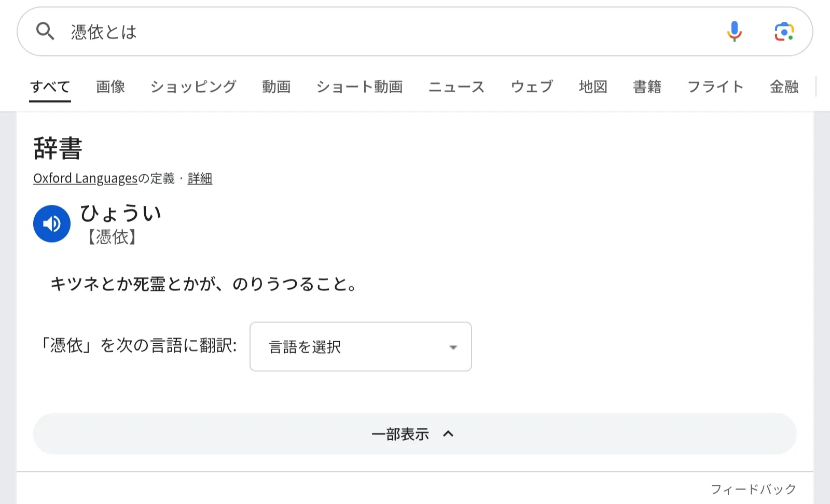The image size is (830, 504).
Task: Play pronunciation audio for ひょうい
Action: coord(52,223)
